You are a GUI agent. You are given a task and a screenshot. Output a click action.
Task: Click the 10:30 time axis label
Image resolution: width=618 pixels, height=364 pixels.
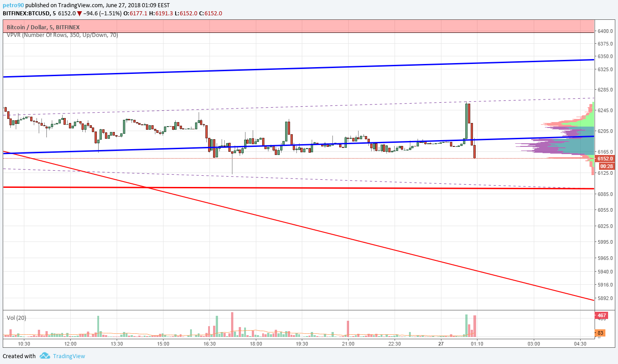coord(24,344)
